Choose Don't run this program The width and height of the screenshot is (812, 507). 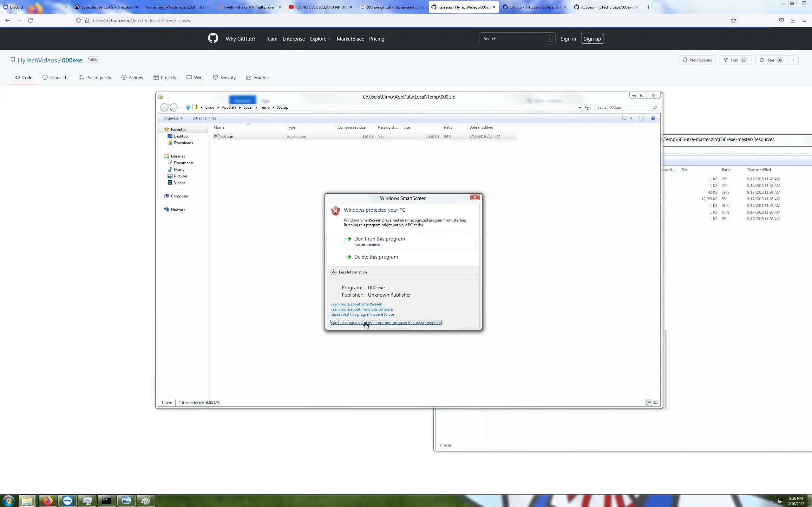pos(379,239)
